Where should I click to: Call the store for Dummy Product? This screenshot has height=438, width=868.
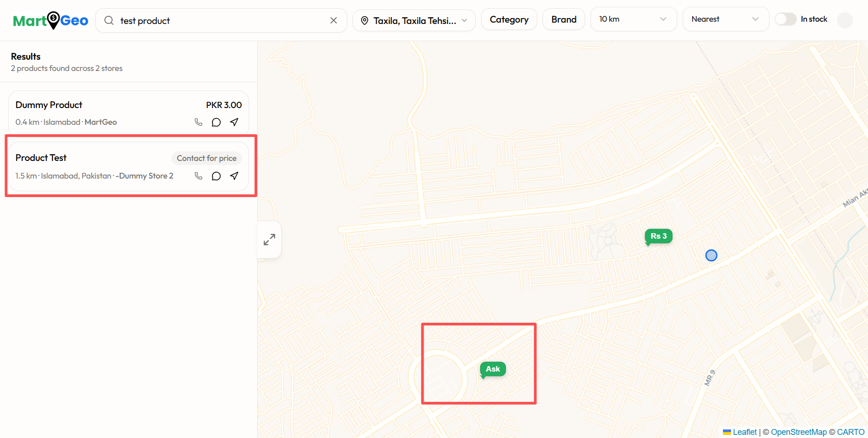(x=198, y=122)
